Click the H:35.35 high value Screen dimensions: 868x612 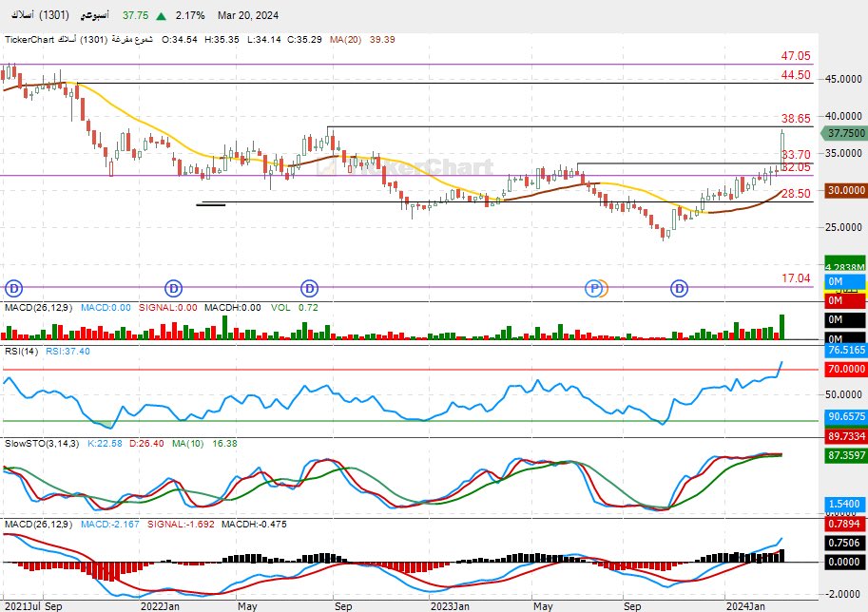point(222,40)
